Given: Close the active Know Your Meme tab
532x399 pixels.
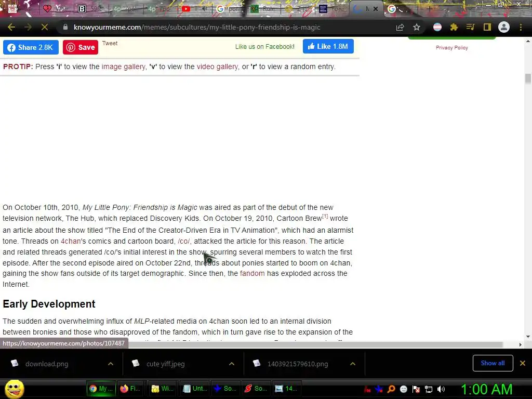Looking at the screenshot, I should coord(376,9).
